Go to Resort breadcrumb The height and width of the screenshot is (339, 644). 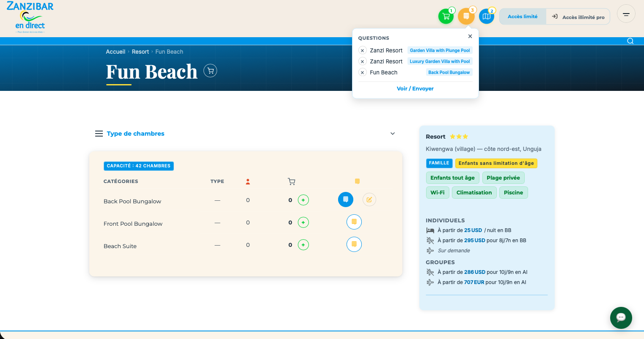click(140, 52)
